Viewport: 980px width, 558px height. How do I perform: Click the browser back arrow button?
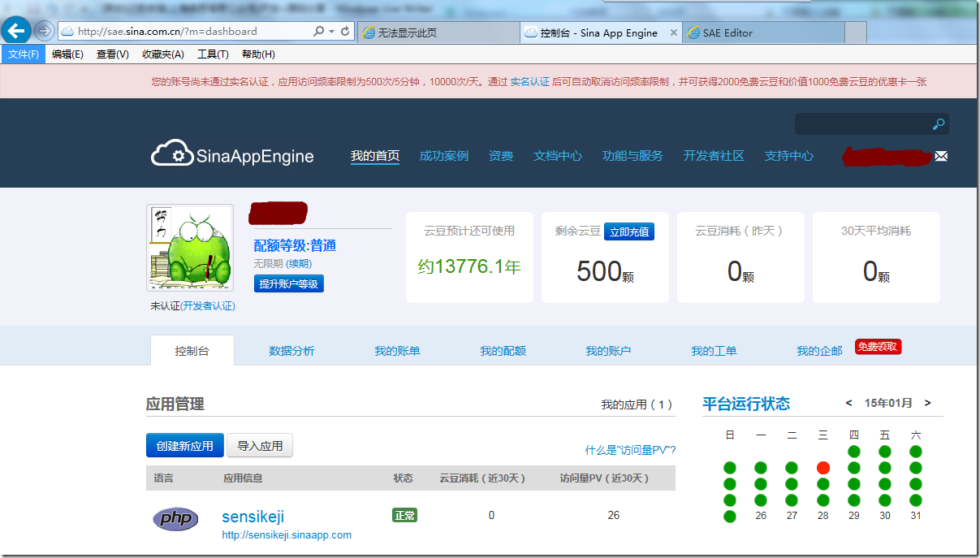(17, 31)
